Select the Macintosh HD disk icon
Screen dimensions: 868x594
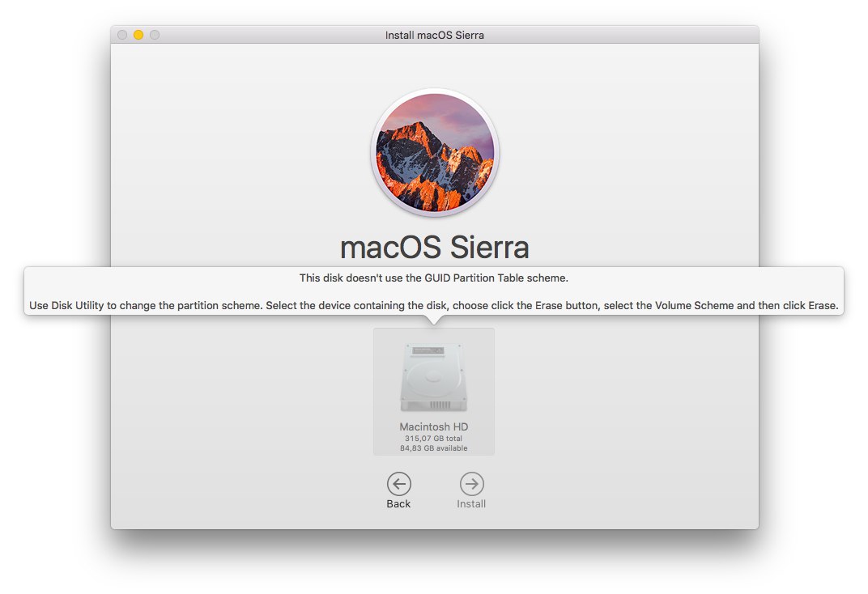click(x=433, y=377)
